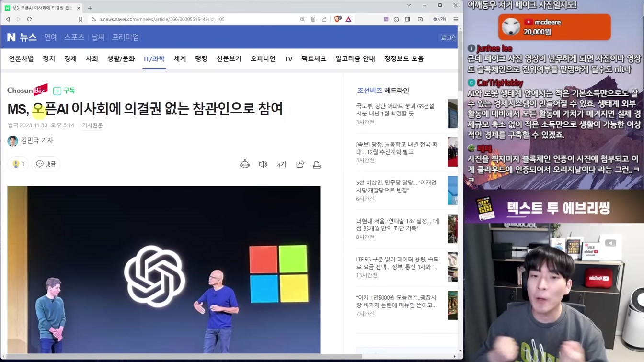644x362 pixels.
Task: Click the purple M extension icon
Action: tap(386, 19)
